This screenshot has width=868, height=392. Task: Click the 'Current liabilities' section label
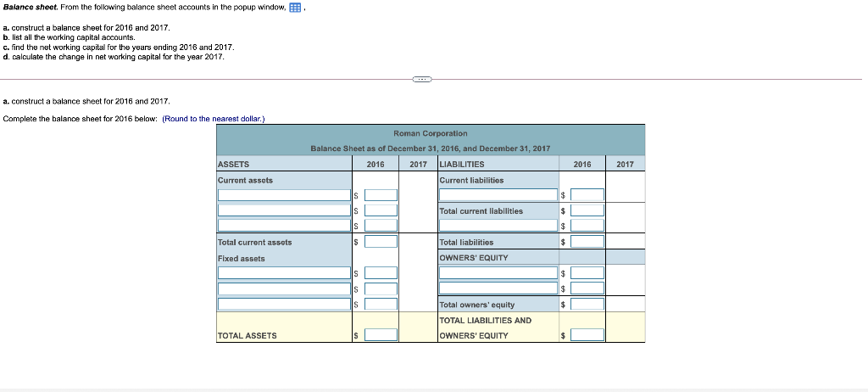coord(471,180)
